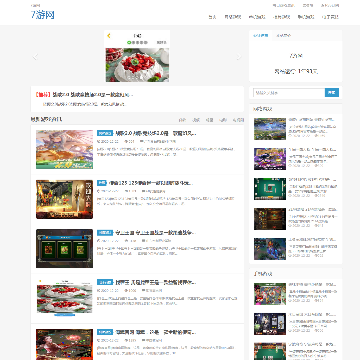Open sidebar thumbnail showing green landscape battle

pyautogui.click(x=270, y=129)
